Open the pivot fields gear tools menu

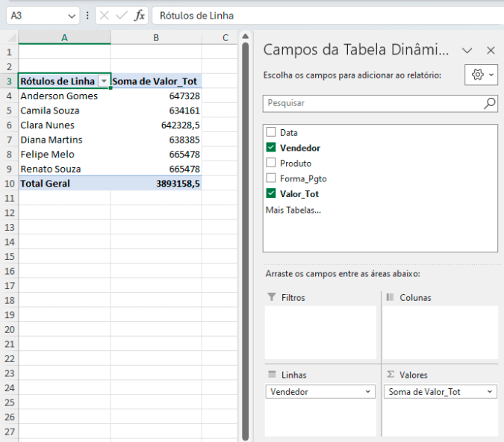pyautogui.click(x=481, y=75)
